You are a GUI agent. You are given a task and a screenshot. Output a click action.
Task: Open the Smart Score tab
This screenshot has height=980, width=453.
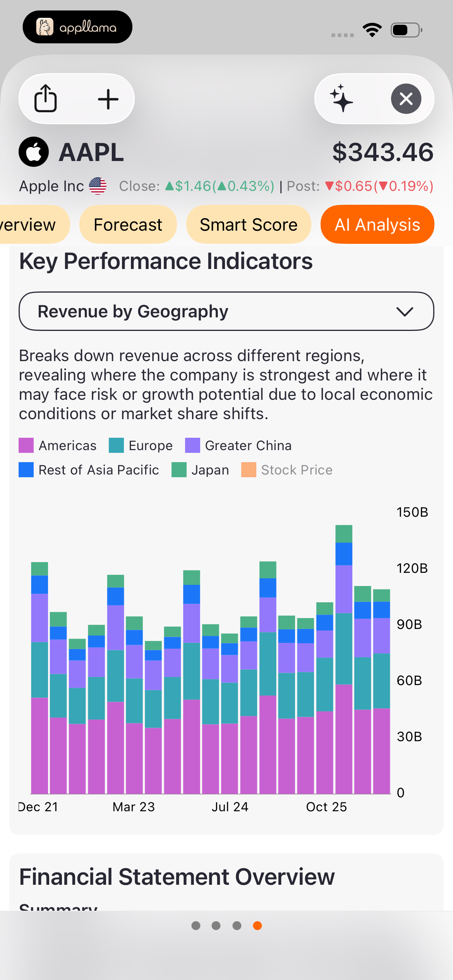tap(249, 224)
